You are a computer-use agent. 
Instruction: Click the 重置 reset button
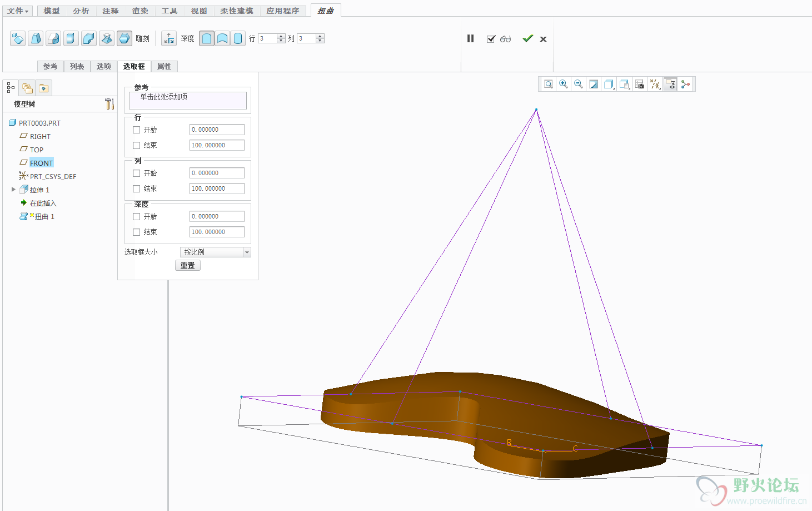(x=188, y=265)
